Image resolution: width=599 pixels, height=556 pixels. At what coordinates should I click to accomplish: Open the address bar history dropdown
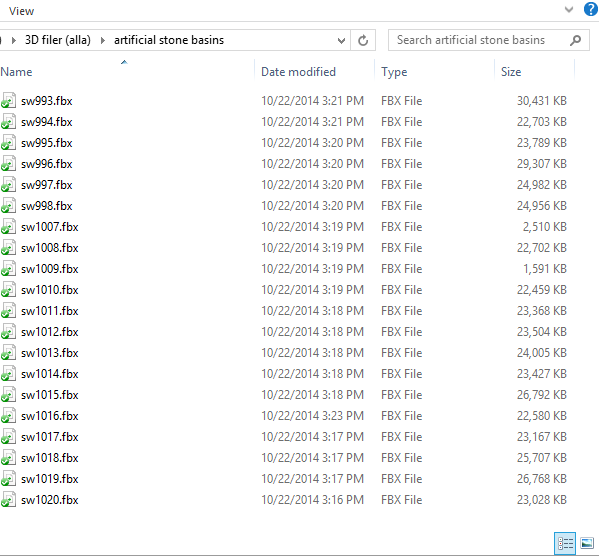[341, 40]
